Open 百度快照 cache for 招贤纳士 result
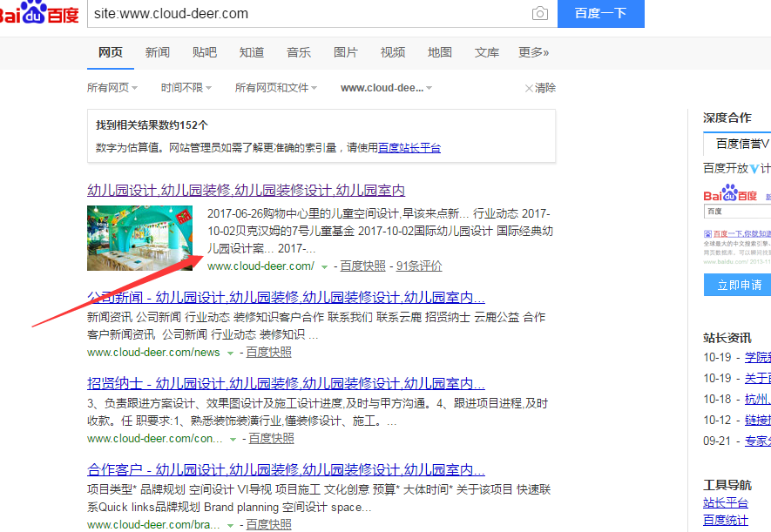 click(x=270, y=439)
